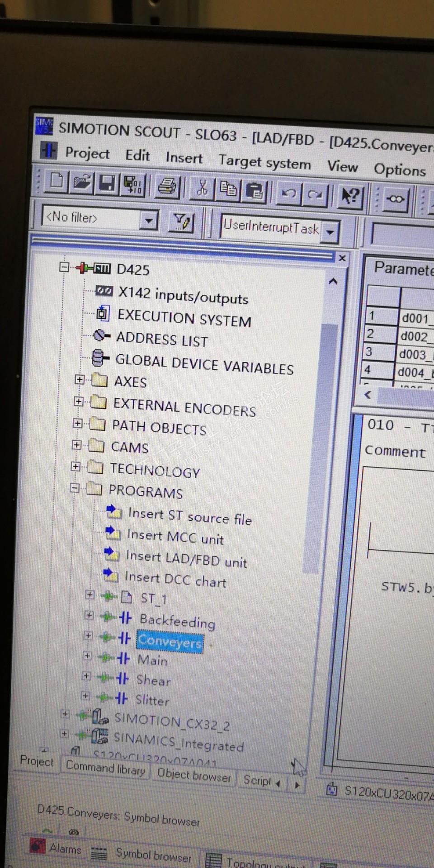Screen dimensions: 434x868
Task: Expand the Slitter program node
Action: (85, 695)
